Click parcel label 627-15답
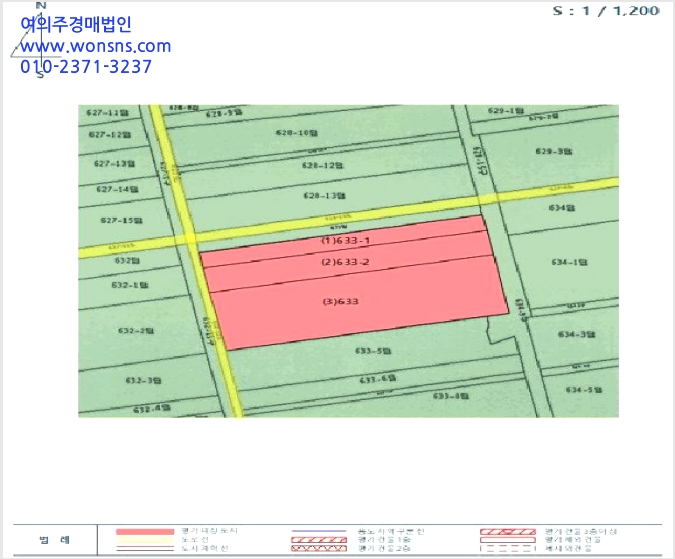 [121, 221]
